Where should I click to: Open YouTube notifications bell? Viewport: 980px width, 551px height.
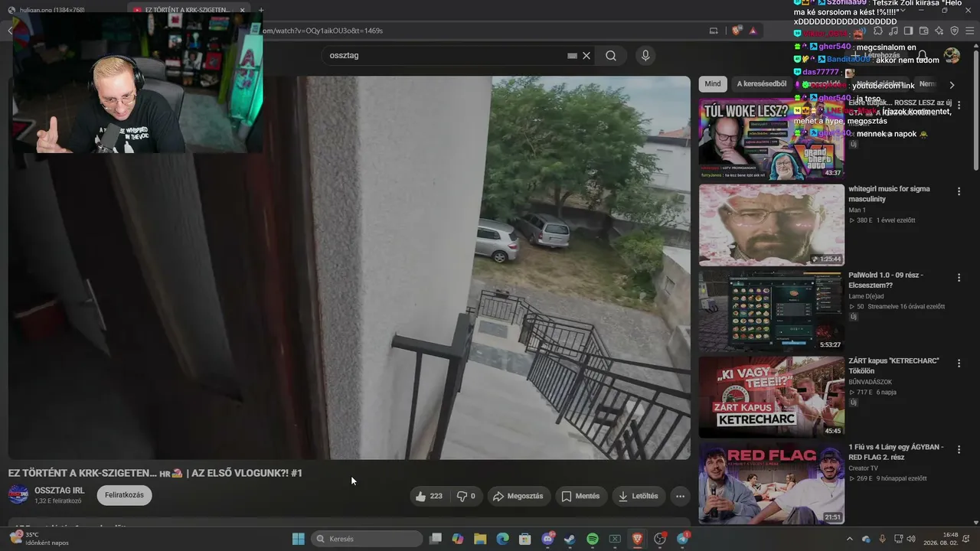[923, 55]
